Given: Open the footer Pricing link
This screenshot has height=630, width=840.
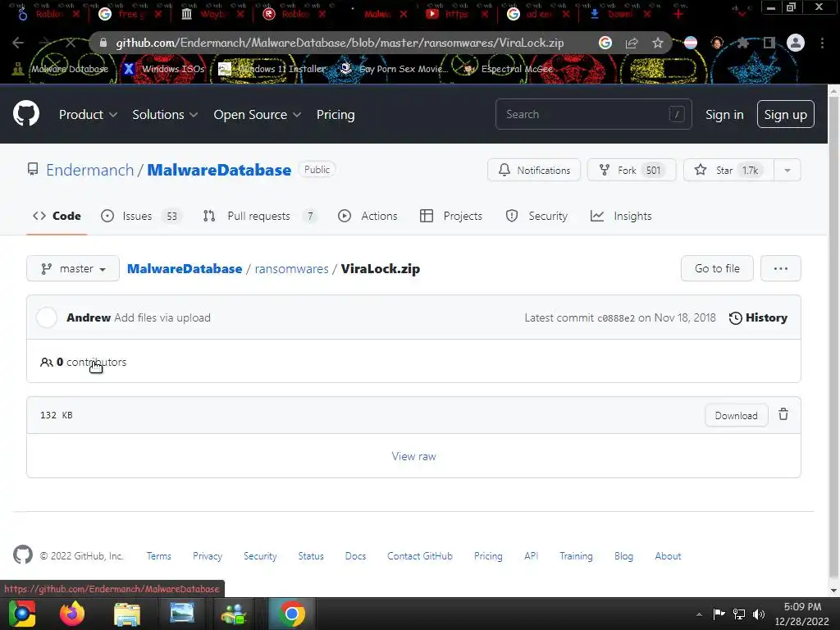Looking at the screenshot, I should click(x=488, y=556).
